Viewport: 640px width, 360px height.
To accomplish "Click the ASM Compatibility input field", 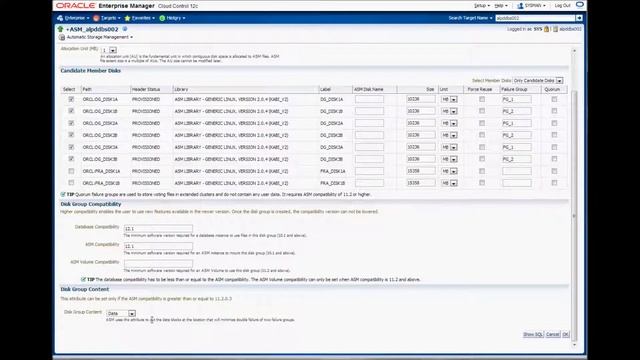I will [x=158, y=246].
